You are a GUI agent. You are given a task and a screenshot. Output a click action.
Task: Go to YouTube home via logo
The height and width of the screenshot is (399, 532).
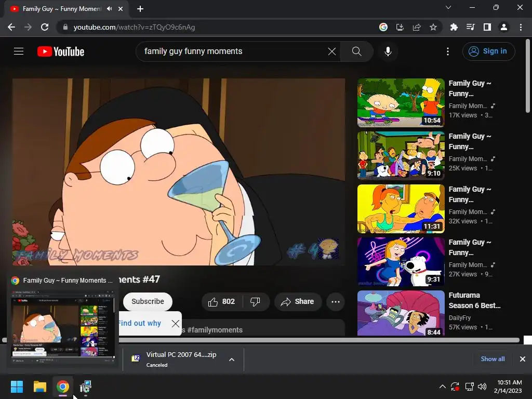click(61, 51)
